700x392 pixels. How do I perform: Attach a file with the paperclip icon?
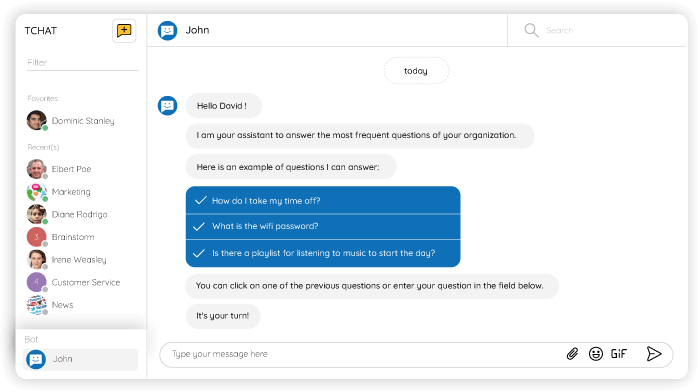pyautogui.click(x=572, y=354)
